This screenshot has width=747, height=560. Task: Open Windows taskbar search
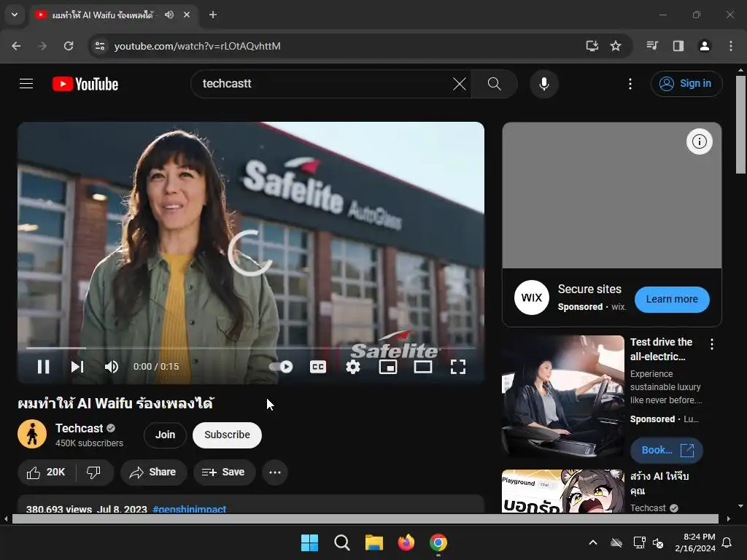[341, 542]
